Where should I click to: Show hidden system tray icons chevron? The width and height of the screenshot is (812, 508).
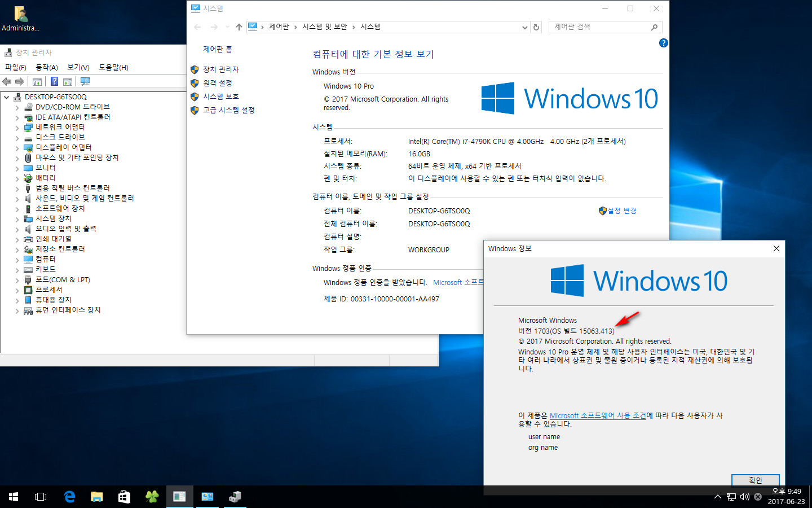tap(717, 497)
